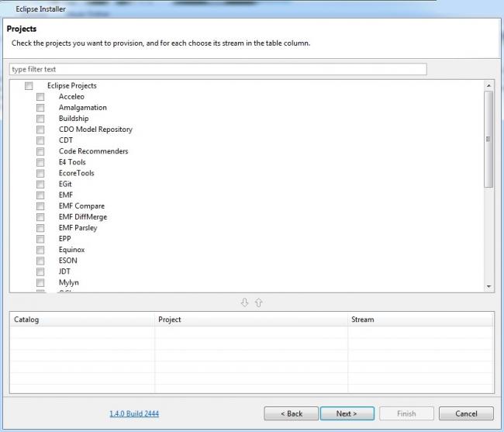Select the Mylyn row label

(x=69, y=282)
